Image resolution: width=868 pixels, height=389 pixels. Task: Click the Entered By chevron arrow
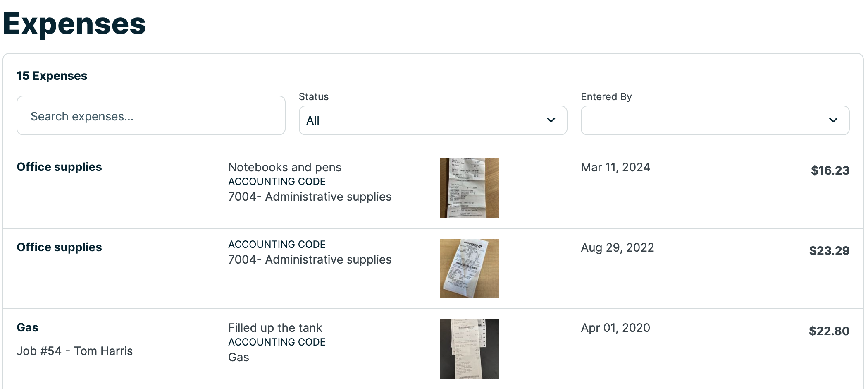(x=833, y=120)
